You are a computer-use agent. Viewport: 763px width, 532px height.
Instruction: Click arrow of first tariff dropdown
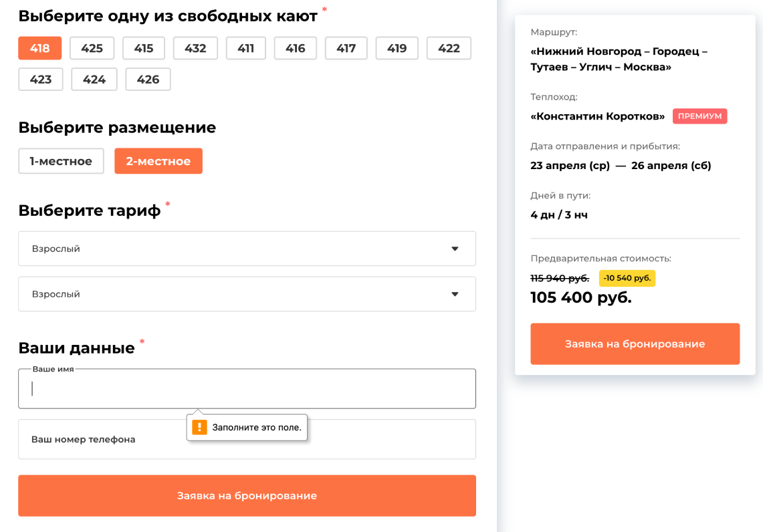(455, 249)
